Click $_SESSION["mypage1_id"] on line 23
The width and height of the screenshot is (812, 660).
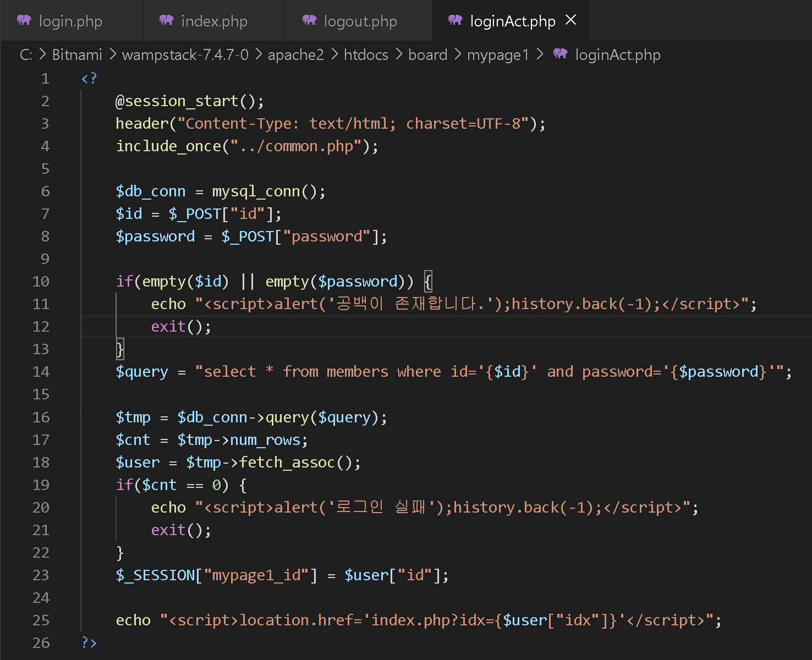[216, 575]
